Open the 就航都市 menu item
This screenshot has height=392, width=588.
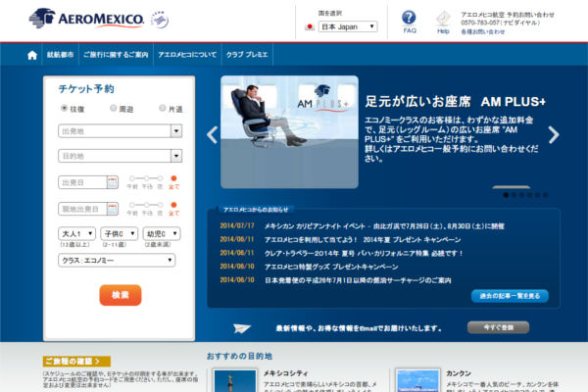pos(61,55)
